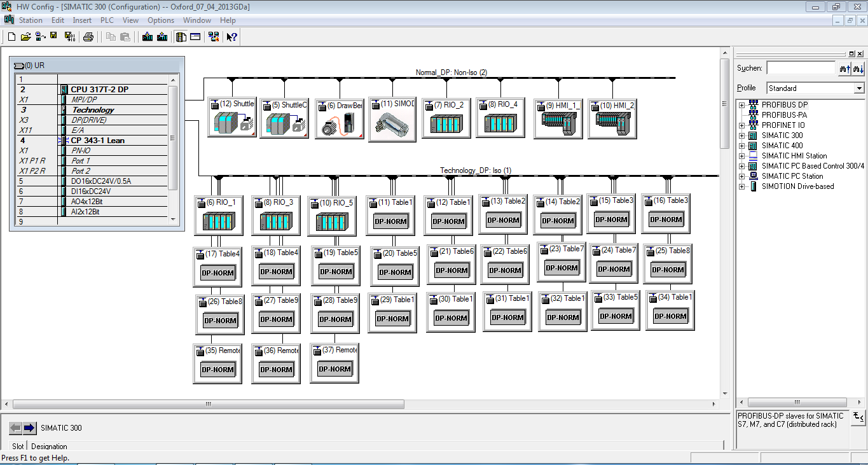Screen dimensions: 868x465
Task: Expand the SIMATIC 300 catalog node
Action: pyautogui.click(x=741, y=135)
